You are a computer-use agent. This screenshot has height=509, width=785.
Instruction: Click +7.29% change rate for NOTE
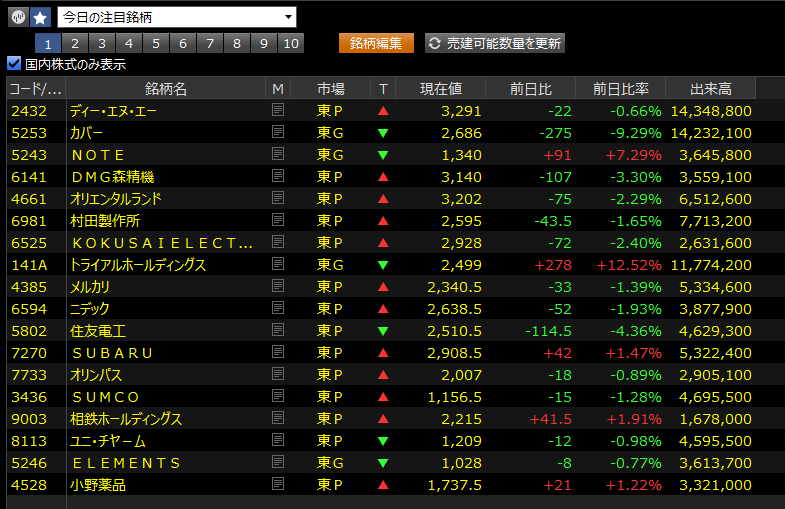[x=633, y=155]
